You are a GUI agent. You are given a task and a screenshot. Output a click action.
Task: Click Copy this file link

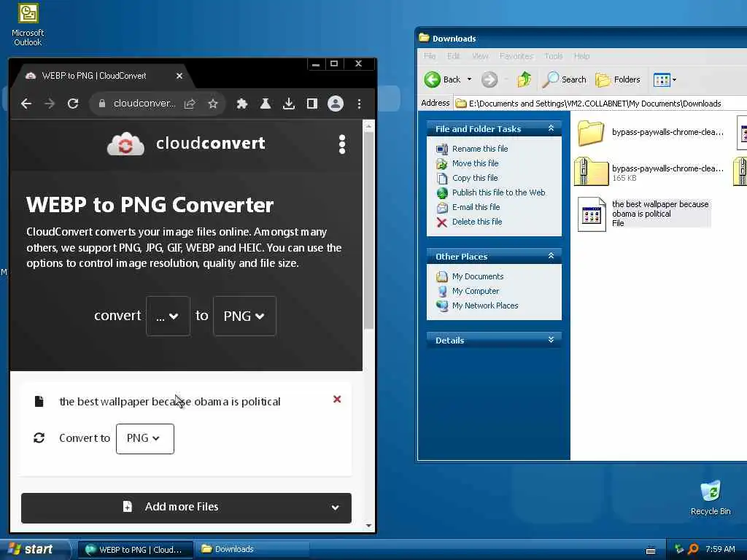coord(474,178)
